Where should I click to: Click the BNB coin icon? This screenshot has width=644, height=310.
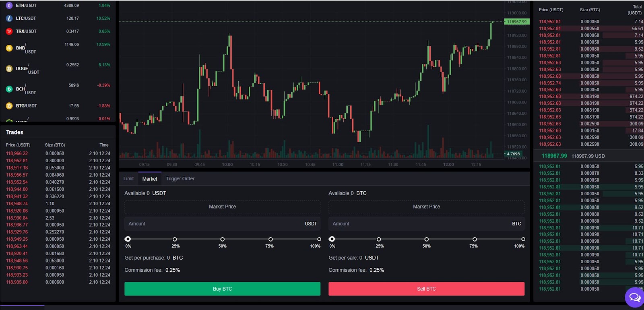click(x=9, y=48)
